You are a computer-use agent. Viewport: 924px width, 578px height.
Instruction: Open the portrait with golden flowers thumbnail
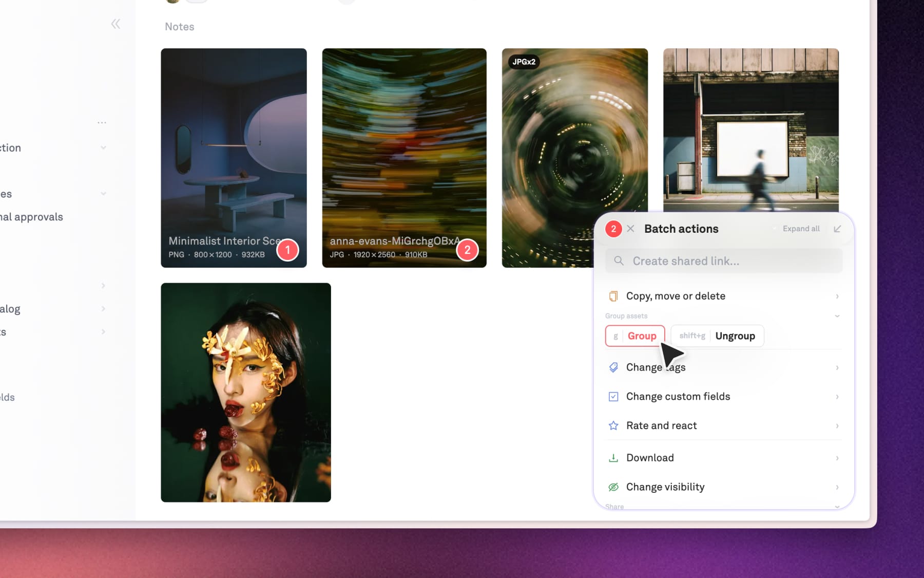click(246, 393)
